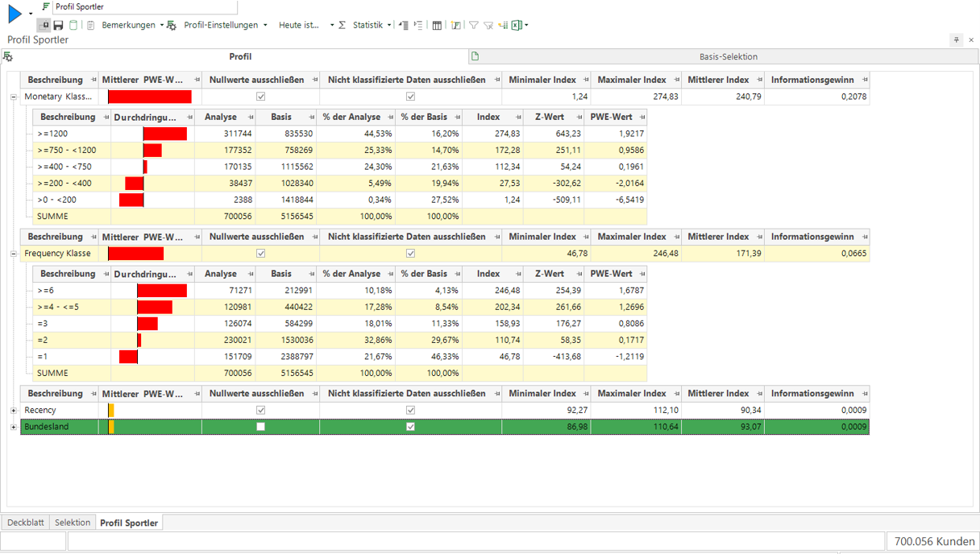The width and height of the screenshot is (980, 554).
Task: Enable Nullwerte ausschließen for Bundesland row
Action: click(260, 427)
